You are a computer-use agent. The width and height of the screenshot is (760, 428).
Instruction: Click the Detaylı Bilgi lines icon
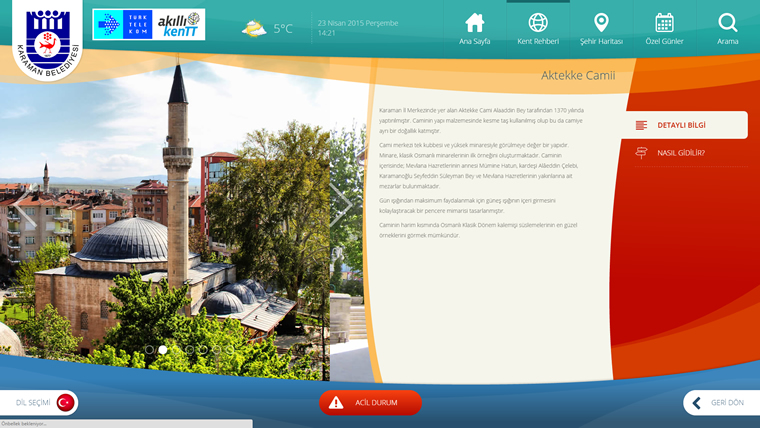(x=641, y=125)
